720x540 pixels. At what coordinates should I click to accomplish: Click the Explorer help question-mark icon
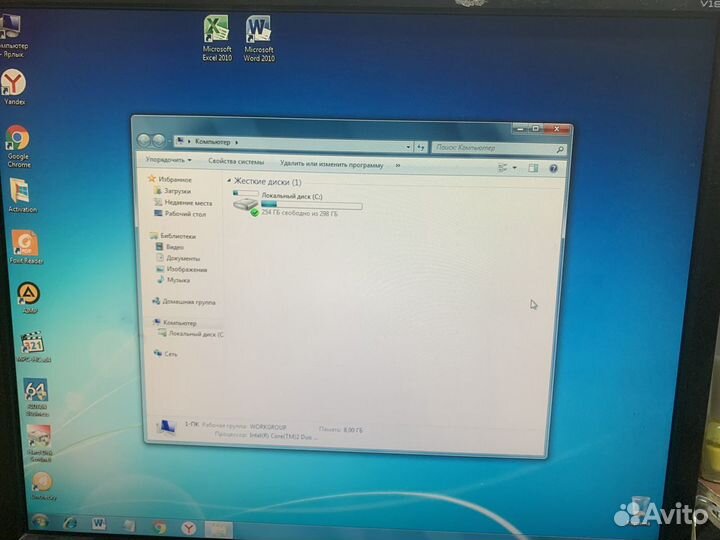(553, 168)
